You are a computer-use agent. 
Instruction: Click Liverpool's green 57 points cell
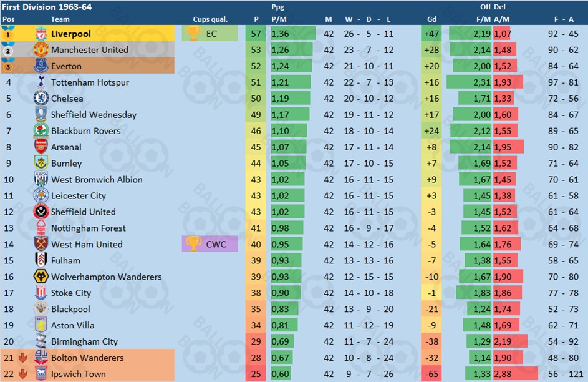[x=256, y=34]
